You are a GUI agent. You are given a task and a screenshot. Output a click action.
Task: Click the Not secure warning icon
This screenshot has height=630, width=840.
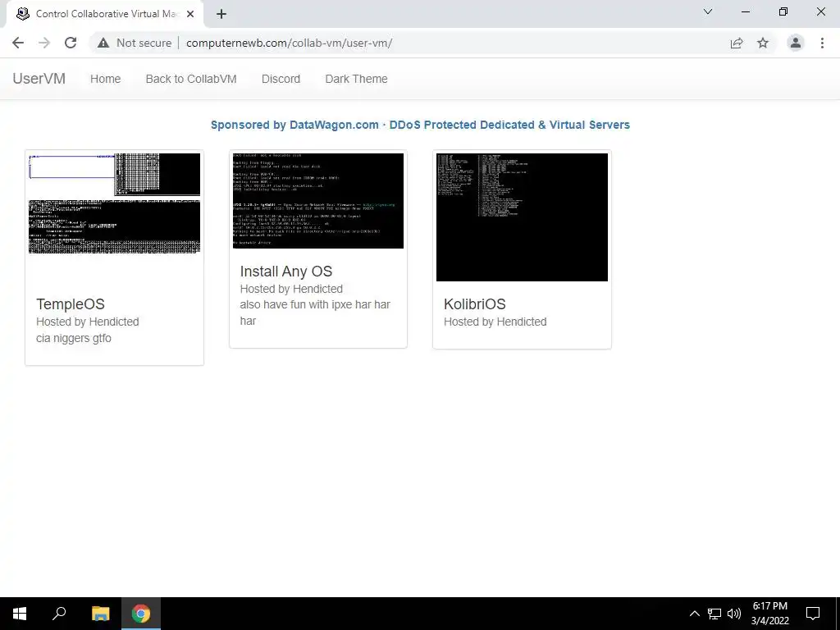(x=103, y=43)
